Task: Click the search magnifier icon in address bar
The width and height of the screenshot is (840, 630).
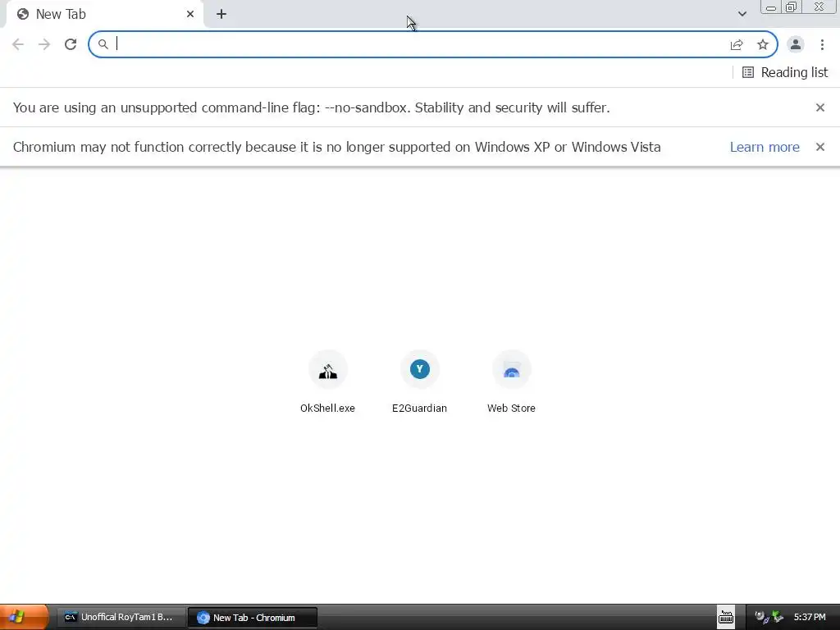Action: 103,44
